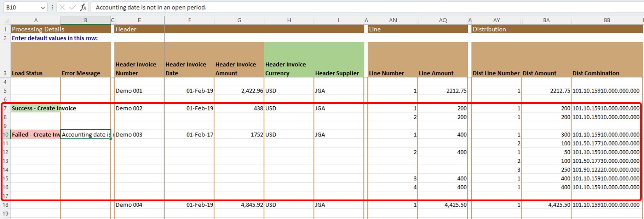Screen dimensions: 644x219
Task: Click the Header Invoice Number label
Action: [136, 69]
